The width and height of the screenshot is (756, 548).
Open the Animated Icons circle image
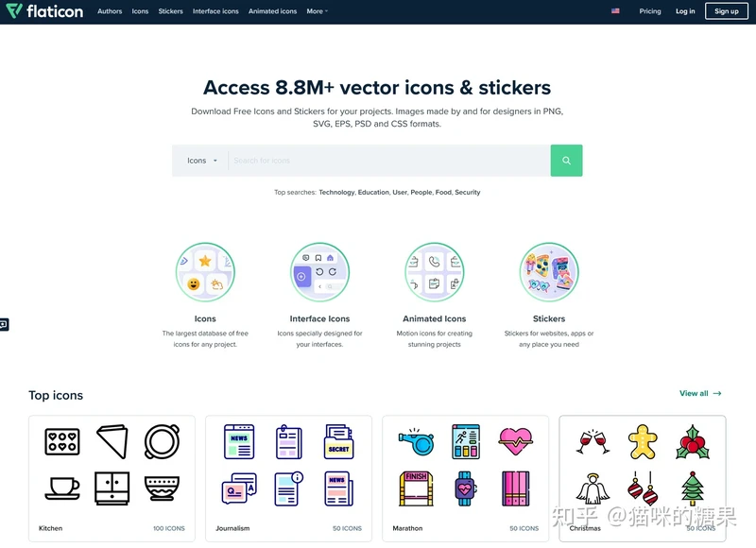[435, 272]
